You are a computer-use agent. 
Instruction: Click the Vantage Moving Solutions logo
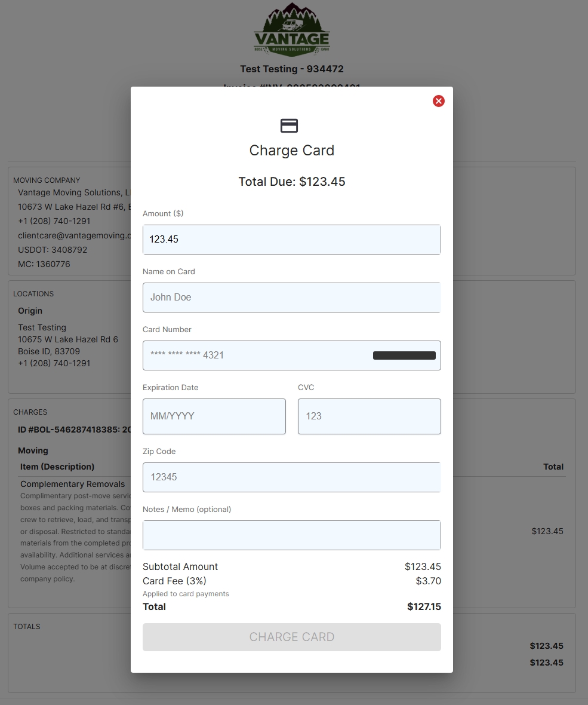click(x=292, y=30)
